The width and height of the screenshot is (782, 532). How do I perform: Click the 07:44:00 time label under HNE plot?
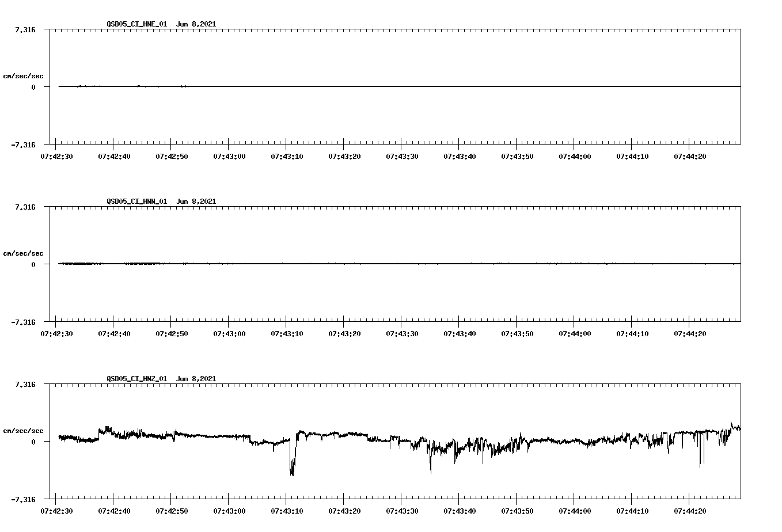pyautogui.click(x=575, y=156)
